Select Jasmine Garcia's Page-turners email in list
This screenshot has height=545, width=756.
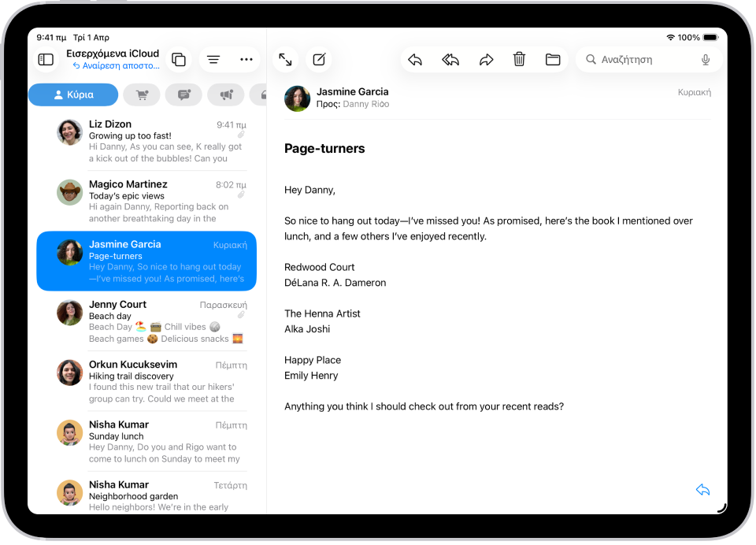pos(146,261)
